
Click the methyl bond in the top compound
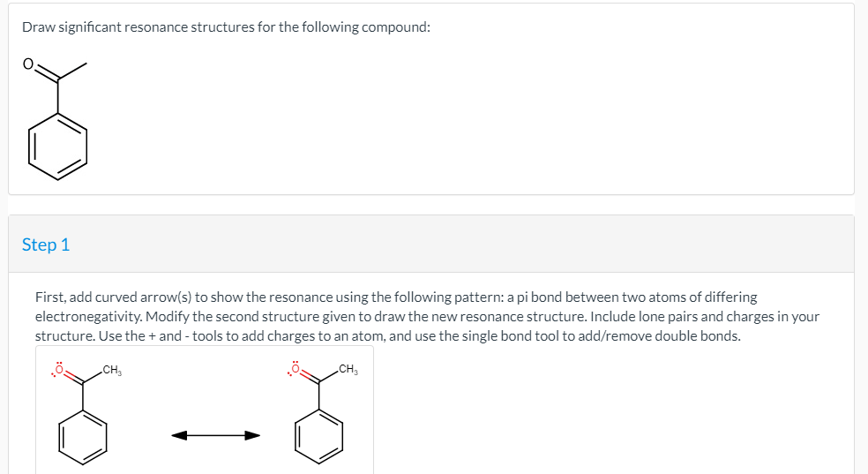coord(72,71)
